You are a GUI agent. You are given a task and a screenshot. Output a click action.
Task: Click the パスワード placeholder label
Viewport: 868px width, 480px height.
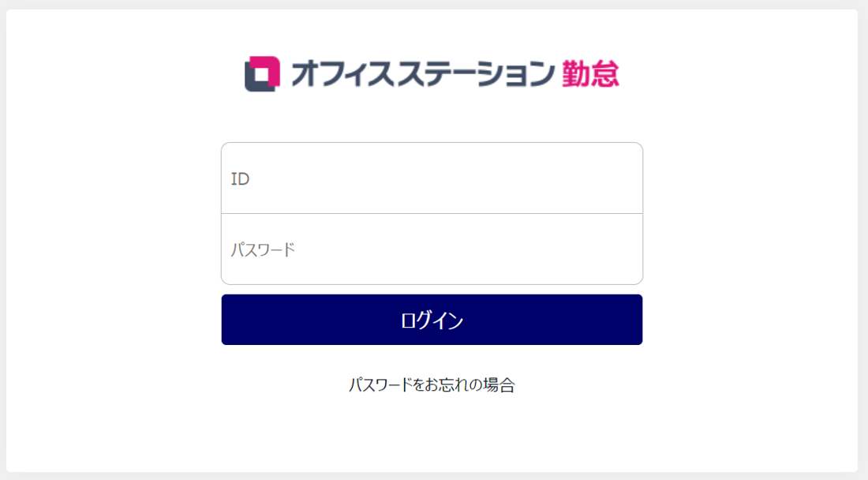(263, 250)
